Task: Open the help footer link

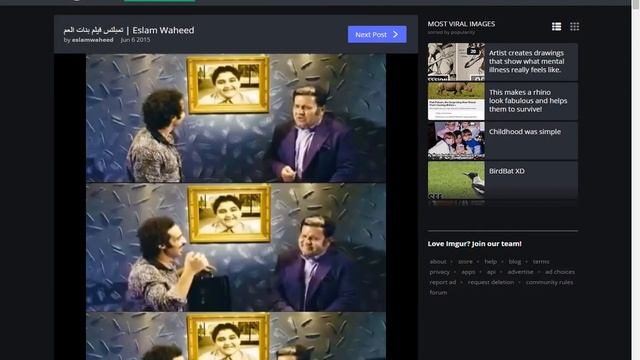Action: pyautogui.click(x=491, y=262)
